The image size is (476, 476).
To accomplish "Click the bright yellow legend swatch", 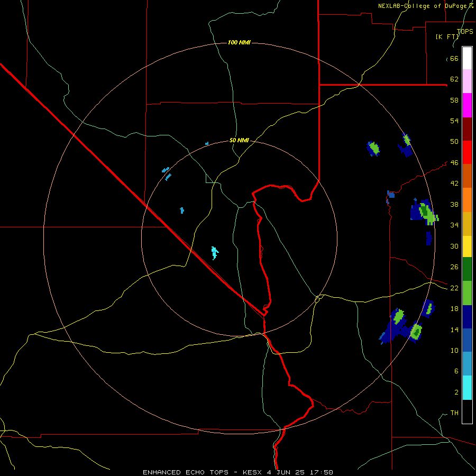I will 467,247.
